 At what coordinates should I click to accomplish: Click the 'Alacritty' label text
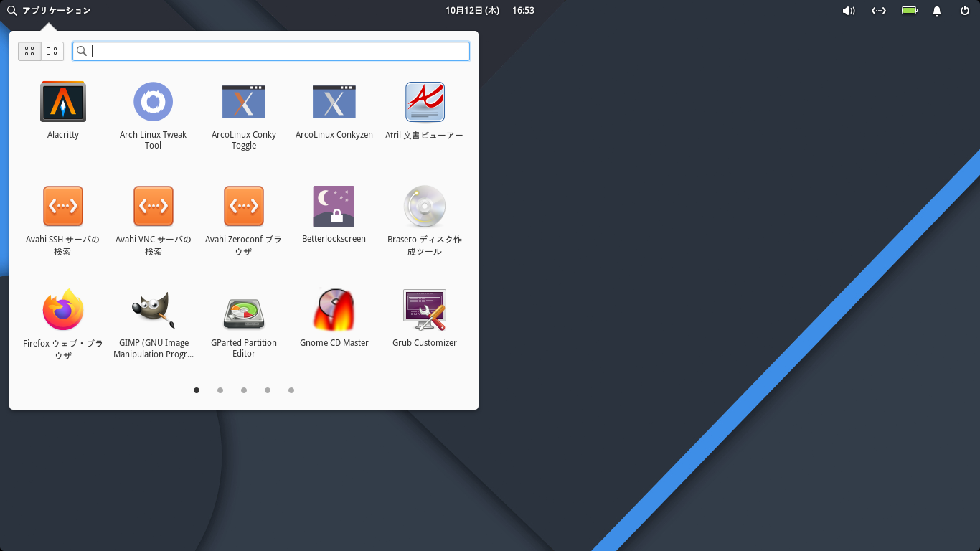coord(63,135)
